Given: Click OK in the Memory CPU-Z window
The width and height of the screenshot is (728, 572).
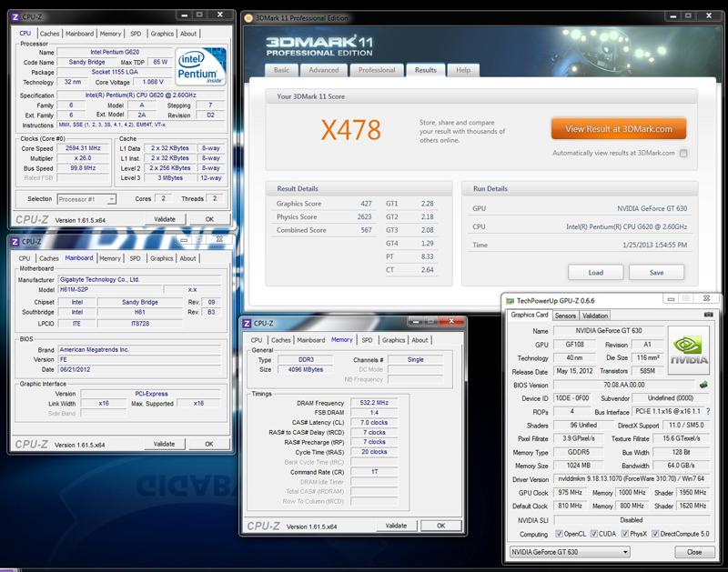Looking at the screenshot, I should (x=441, y=526).
